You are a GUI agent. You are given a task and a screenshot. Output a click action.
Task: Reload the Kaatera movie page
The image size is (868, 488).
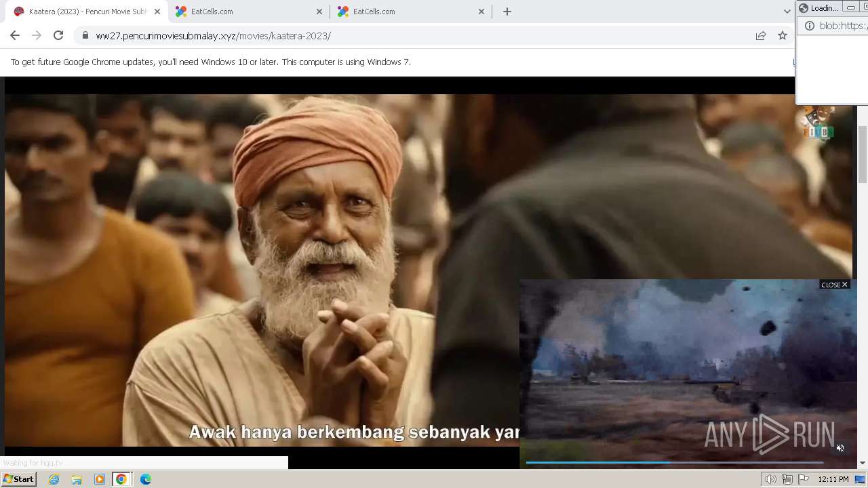click(x=58, y=36)
